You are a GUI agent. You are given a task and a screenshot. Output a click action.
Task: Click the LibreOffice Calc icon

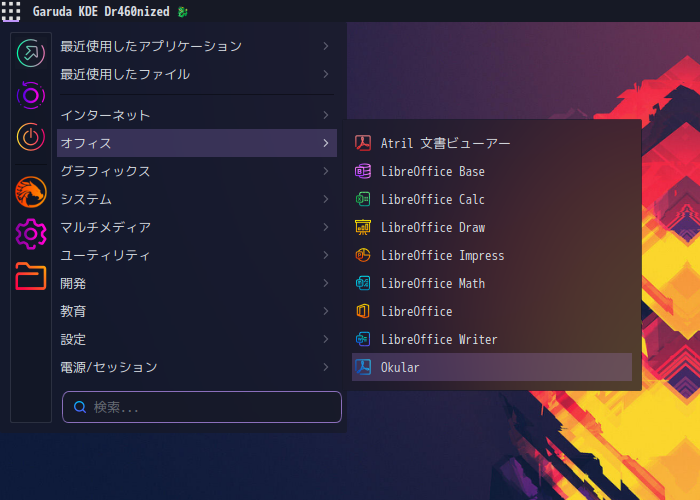click(x=363, y=199)
